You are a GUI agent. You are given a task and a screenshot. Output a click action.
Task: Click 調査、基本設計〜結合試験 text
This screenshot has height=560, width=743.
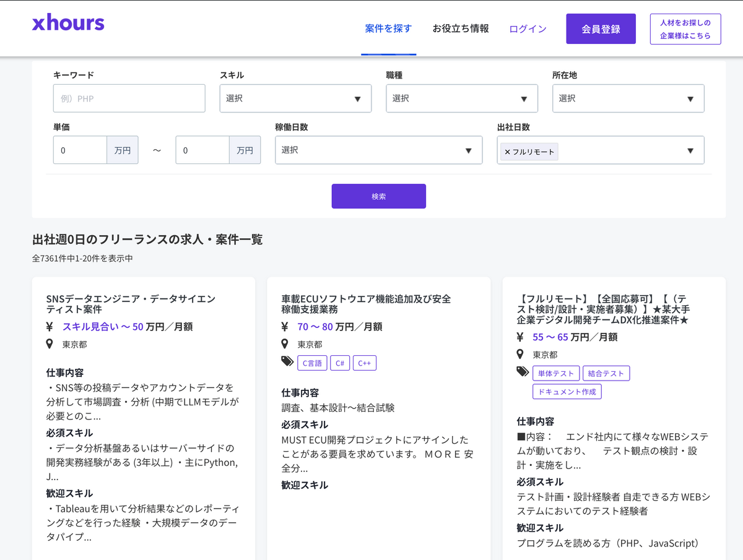pyautogui.click(x=338, y=408)
